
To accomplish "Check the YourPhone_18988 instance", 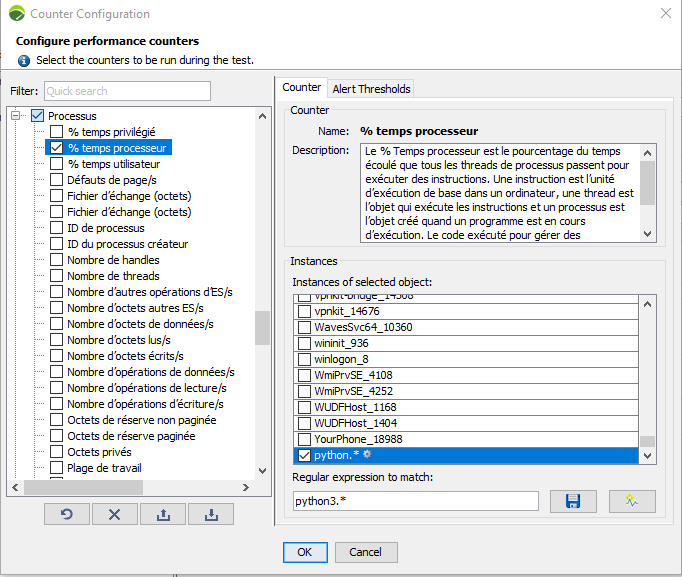I will [304, 440].
